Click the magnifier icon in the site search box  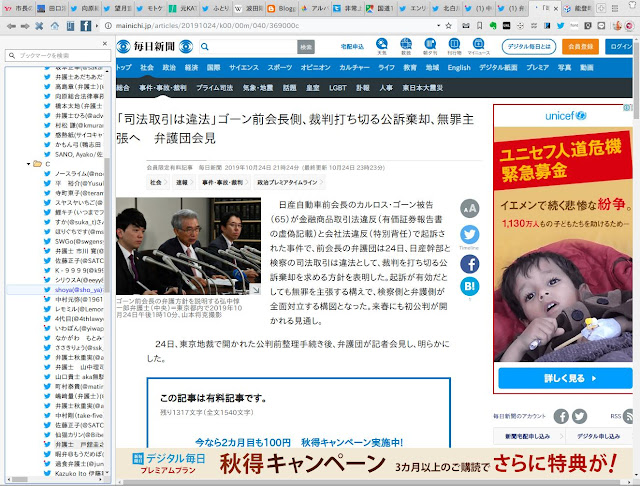pyautogui.click(x=205, y=47)
